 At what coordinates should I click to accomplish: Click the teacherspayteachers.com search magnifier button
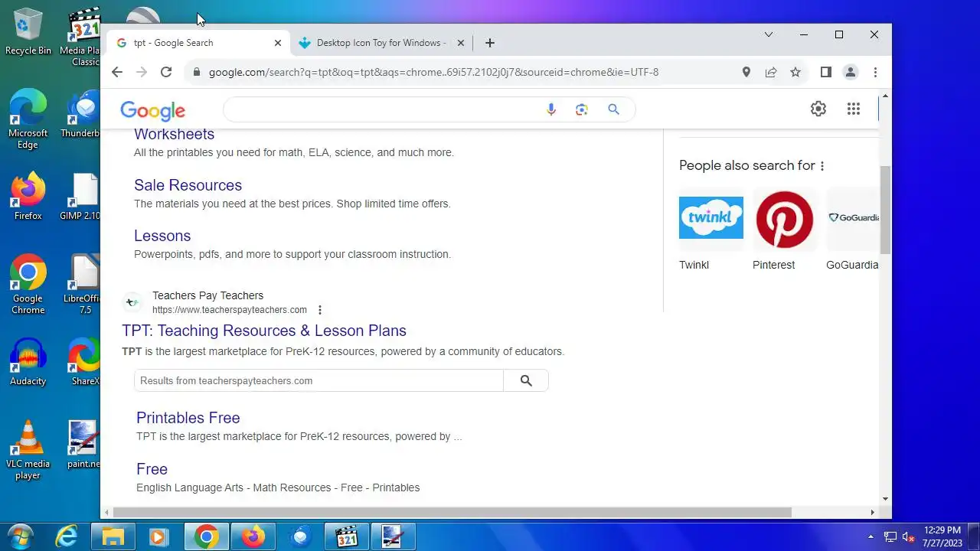pos(526,380)
